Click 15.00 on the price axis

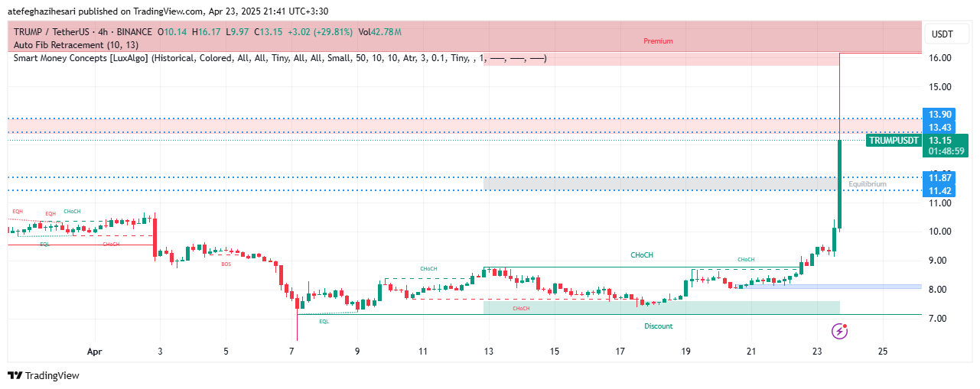tap(939, 87)
